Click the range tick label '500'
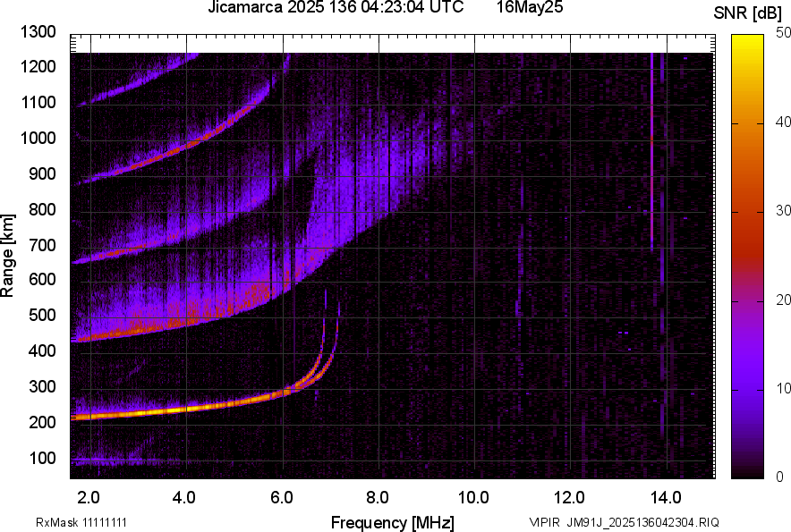The image size is (791, 532). (x=42, y=315)
